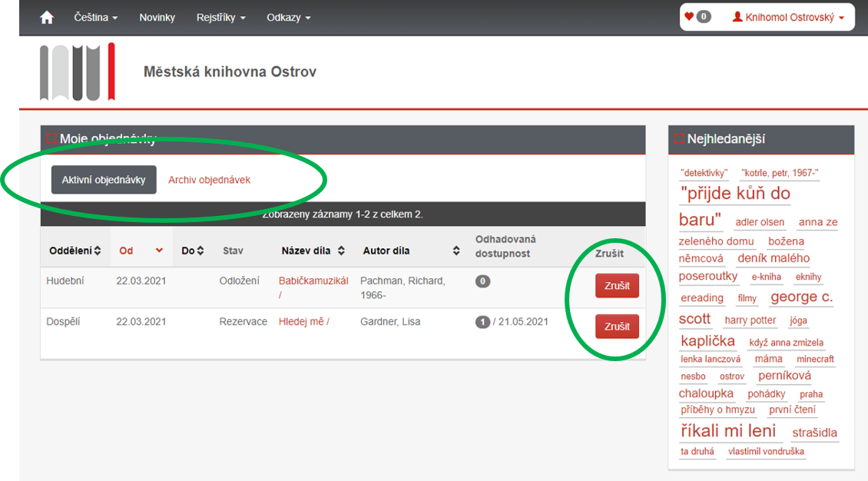Open Novinky in the navigation bar
The width and height of the screenshot is (868, 481).
click(x=157, y=17)
